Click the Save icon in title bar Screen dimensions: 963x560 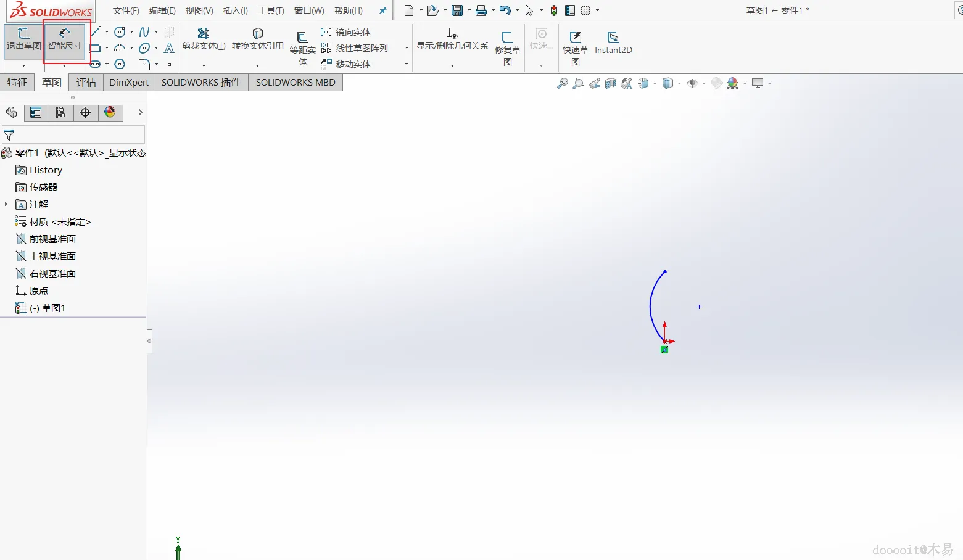pos(457,10)
